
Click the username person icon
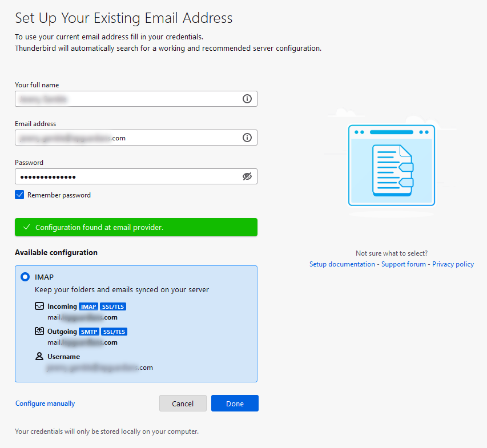(x=39, y=356)
